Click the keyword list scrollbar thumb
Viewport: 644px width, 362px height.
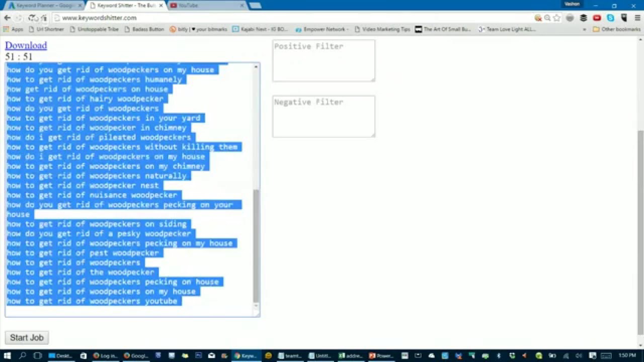[x=256, y=245]
